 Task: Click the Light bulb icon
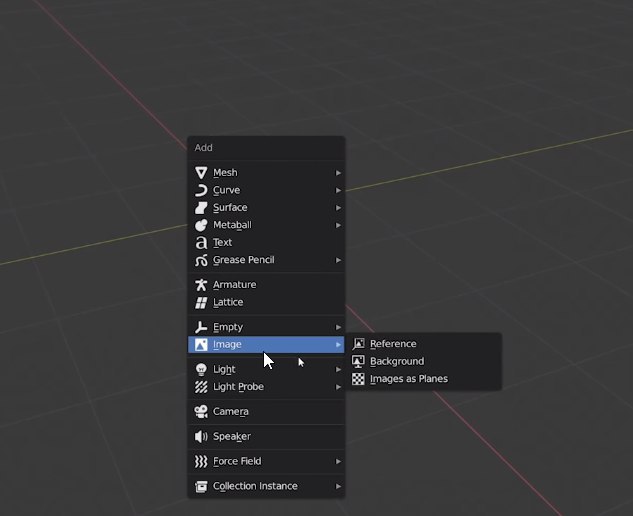pos(201,369)
